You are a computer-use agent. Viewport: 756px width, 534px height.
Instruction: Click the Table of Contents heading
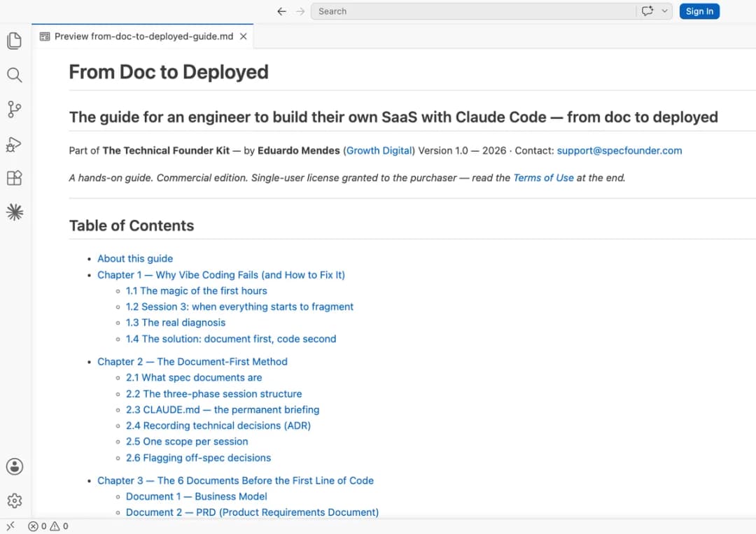click(132, 225)
